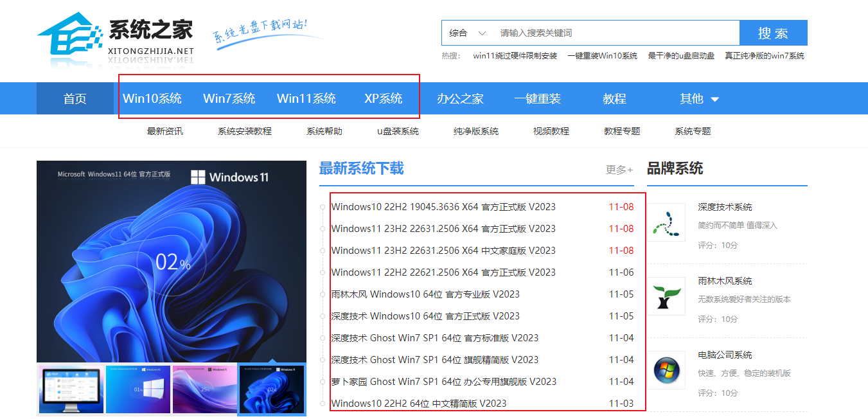Open Windows10 22H2 19045.3636 X64 官方正式版
Screen dimensions: 868x419
tap(443, 207)
